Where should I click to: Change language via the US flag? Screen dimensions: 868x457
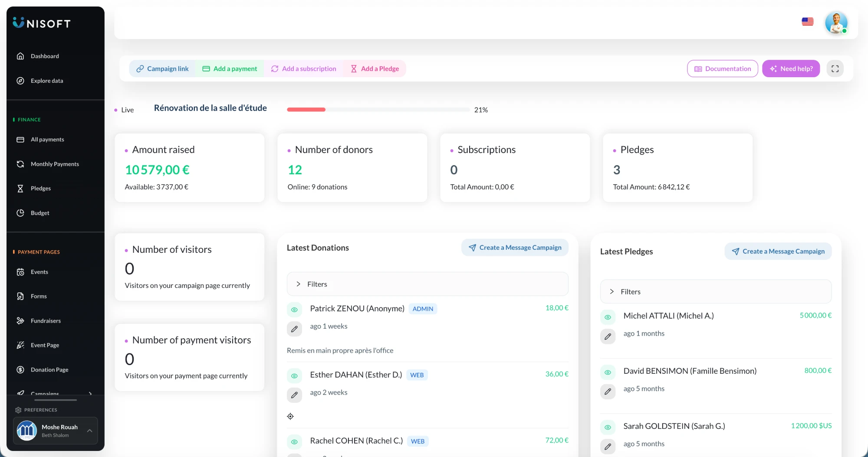pyautogui.click(x=808, y=21)
